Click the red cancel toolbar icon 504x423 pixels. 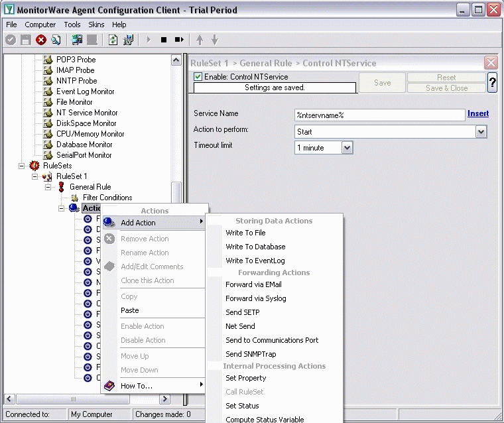(x=41, y=40)
